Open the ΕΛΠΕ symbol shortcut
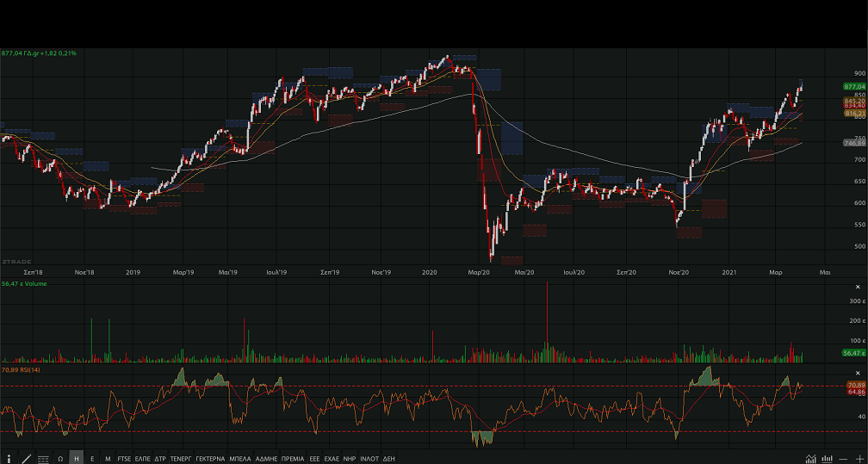The width and height of the screenshot is (868, 464). click(x=142, y=459)
